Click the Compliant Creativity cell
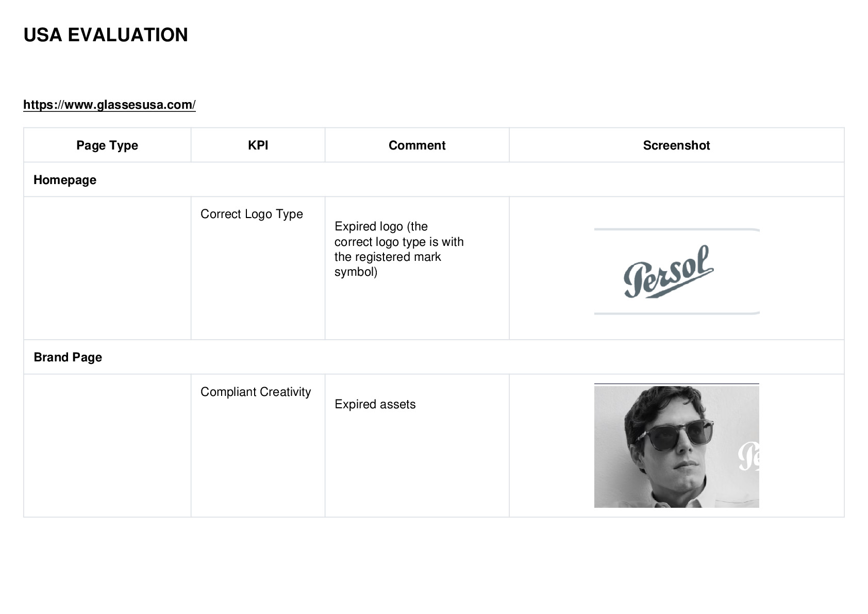This screenshot has width=868, height=614. 258,446
